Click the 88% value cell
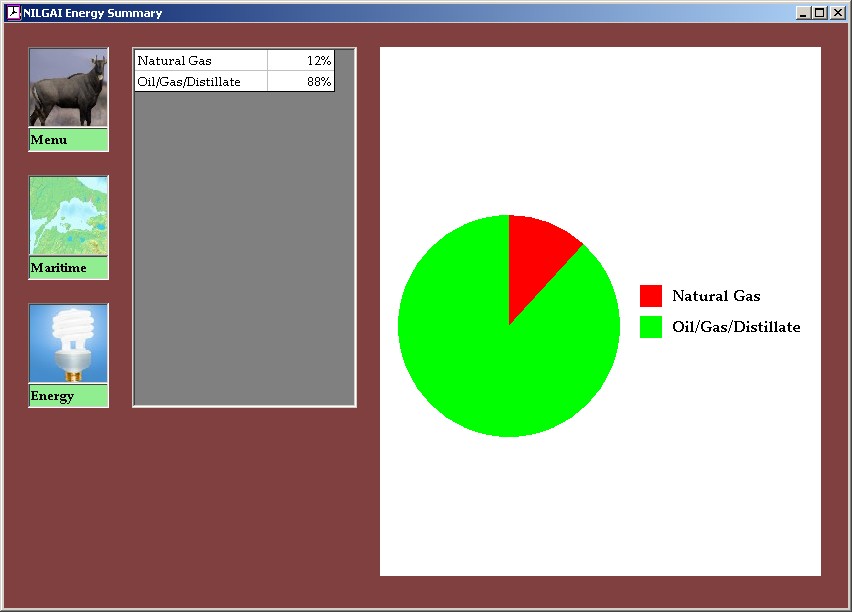The height and width of the screenshot is (612, 852). point(301,82)
